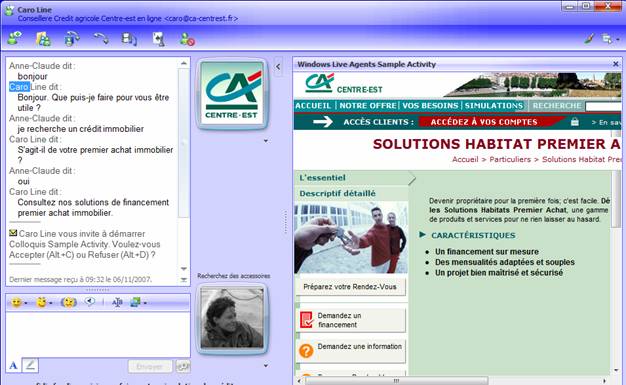
Task: Click the Demandez un financement button
Action: pyautogui.click(x=351, y=320)
